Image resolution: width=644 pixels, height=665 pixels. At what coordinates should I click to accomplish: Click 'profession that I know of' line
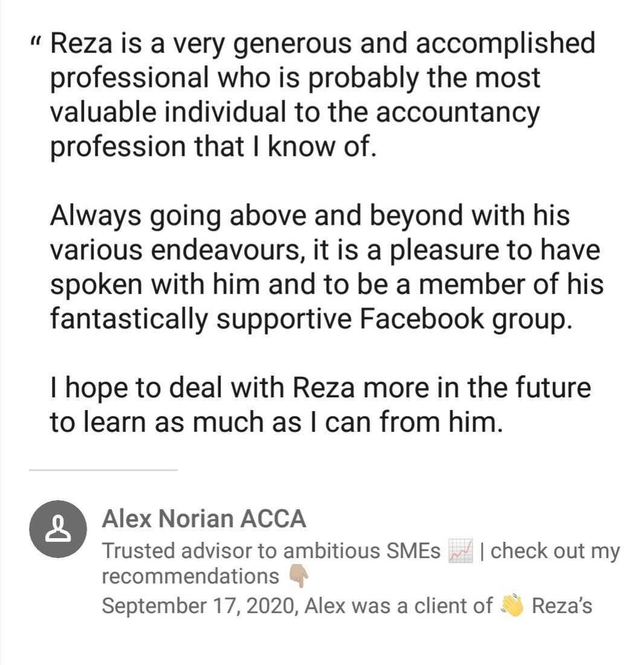click(x=213, y=147)
